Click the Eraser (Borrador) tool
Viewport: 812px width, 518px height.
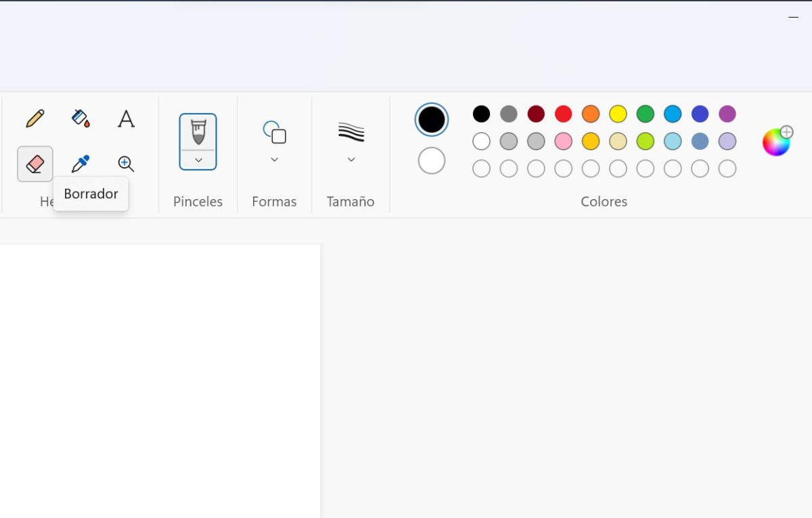[x=35, y=164]
